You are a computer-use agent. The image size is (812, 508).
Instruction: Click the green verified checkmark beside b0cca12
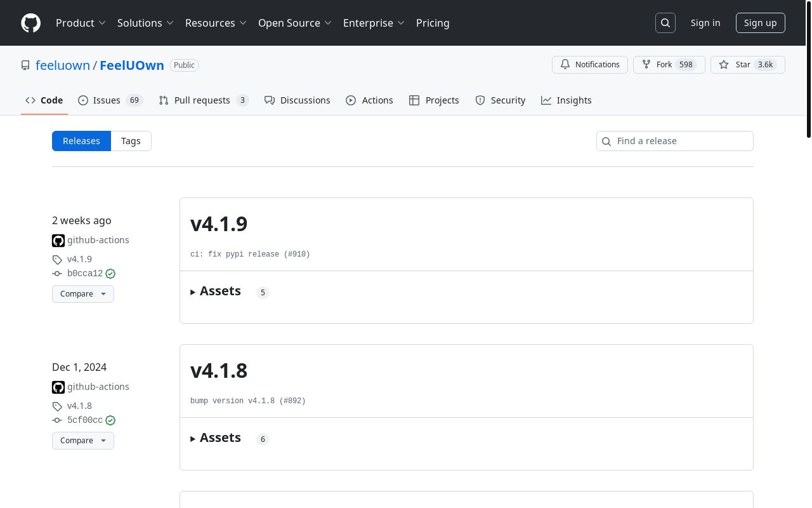110,274
